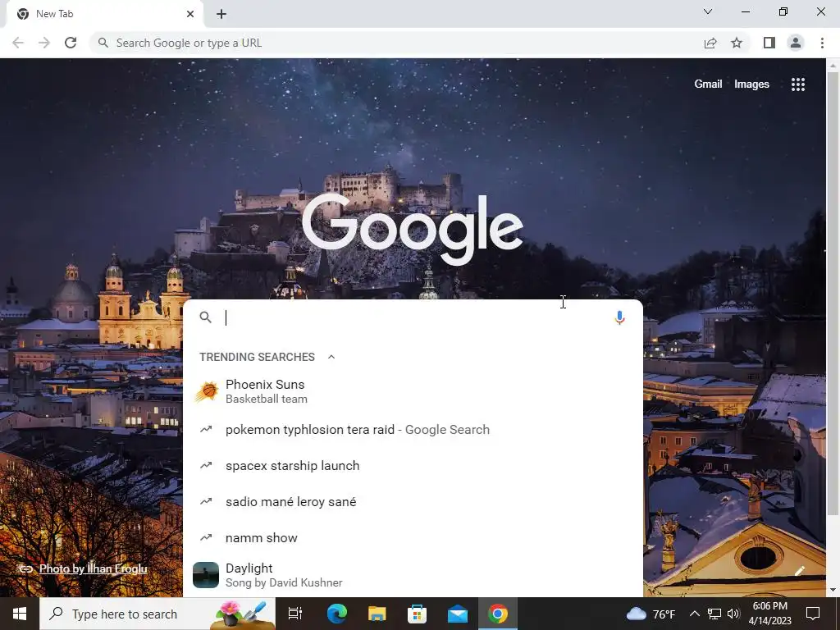The image size is (840, 630).
Task: Select spacex starship launch suggestion
Action: (413, 466)
